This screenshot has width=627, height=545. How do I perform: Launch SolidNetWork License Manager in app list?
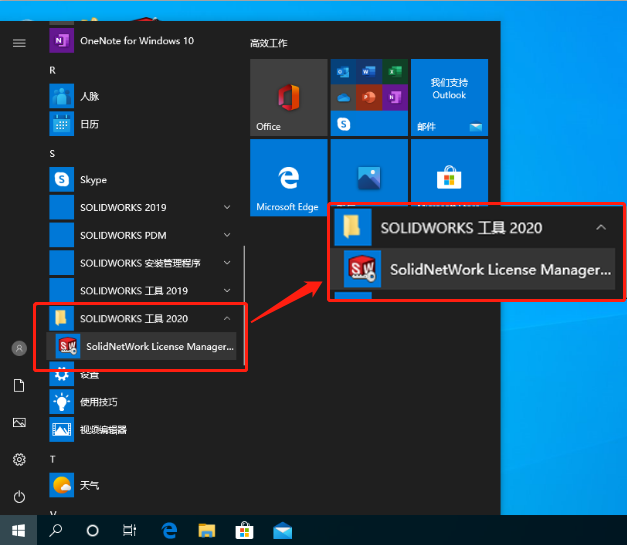point(141,346)
